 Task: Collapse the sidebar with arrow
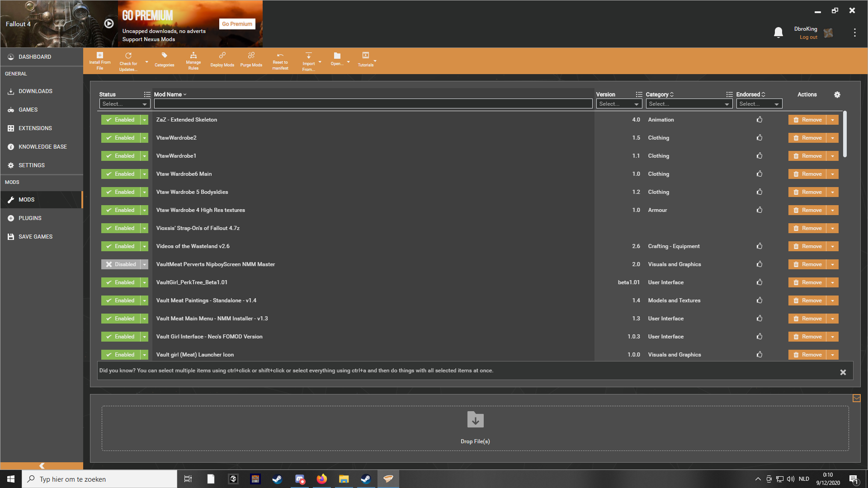click(42, 466)
